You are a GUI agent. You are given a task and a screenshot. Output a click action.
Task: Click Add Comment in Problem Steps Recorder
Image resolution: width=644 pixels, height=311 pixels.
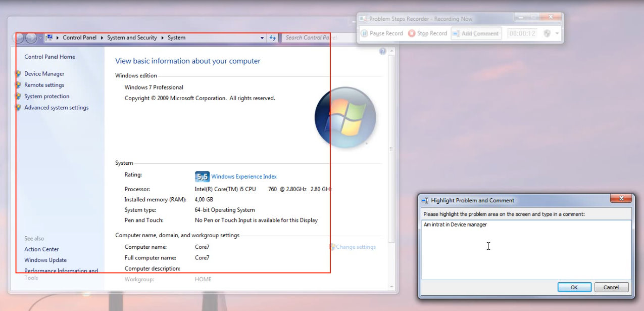pyautogui.click(x=476, y=33)
